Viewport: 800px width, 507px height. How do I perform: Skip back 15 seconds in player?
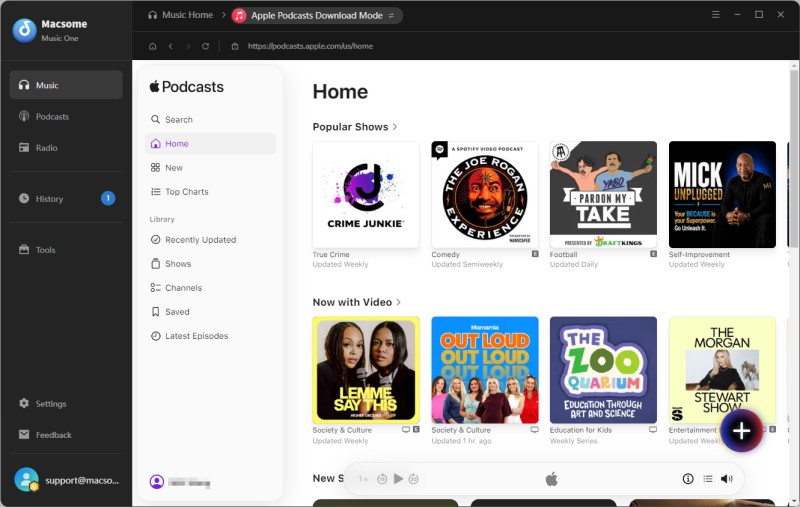382,478
